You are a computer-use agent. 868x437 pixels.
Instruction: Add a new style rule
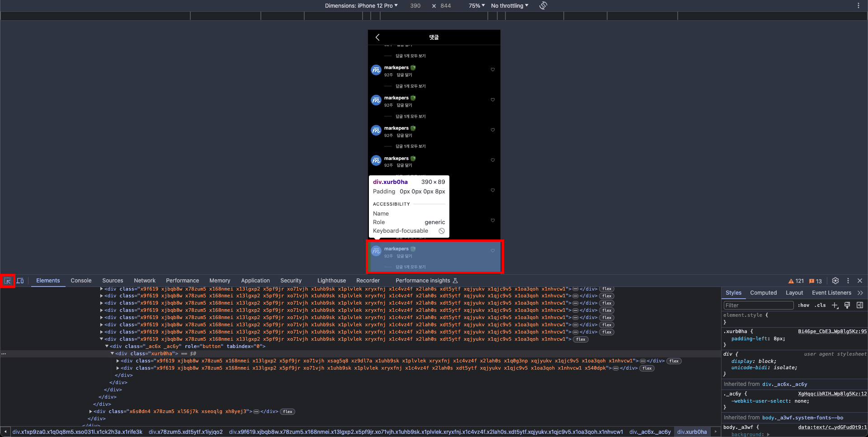pos(835,305)
